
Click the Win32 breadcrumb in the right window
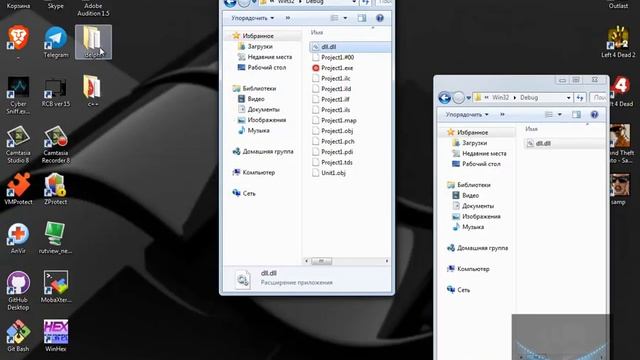point(500,98)
